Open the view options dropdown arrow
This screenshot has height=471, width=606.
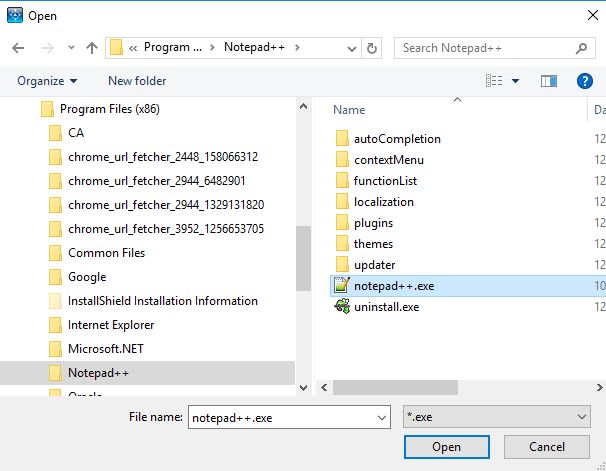(x=516, y=81)
